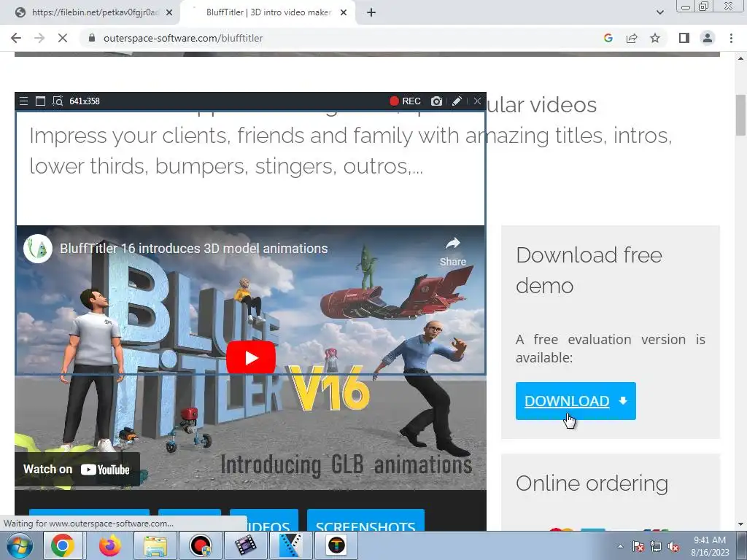Click the page vertical scrollbar thumb

(x=741, y=114)
